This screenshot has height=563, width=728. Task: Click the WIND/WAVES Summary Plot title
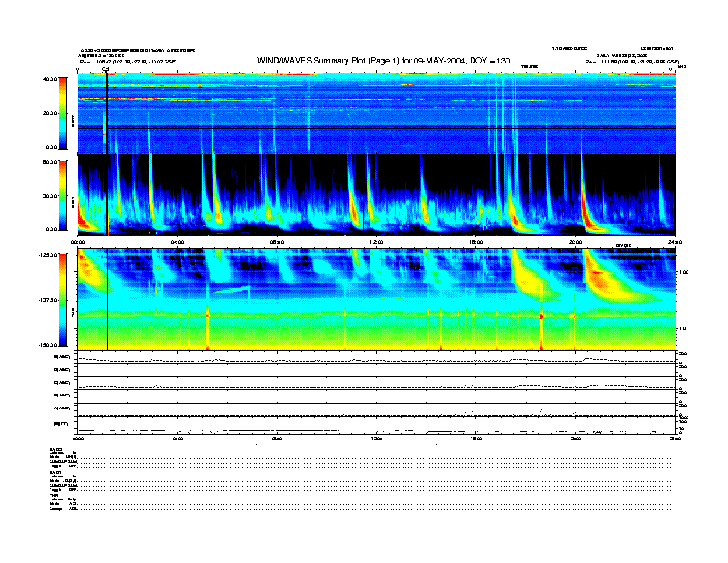tap(383, 60)
